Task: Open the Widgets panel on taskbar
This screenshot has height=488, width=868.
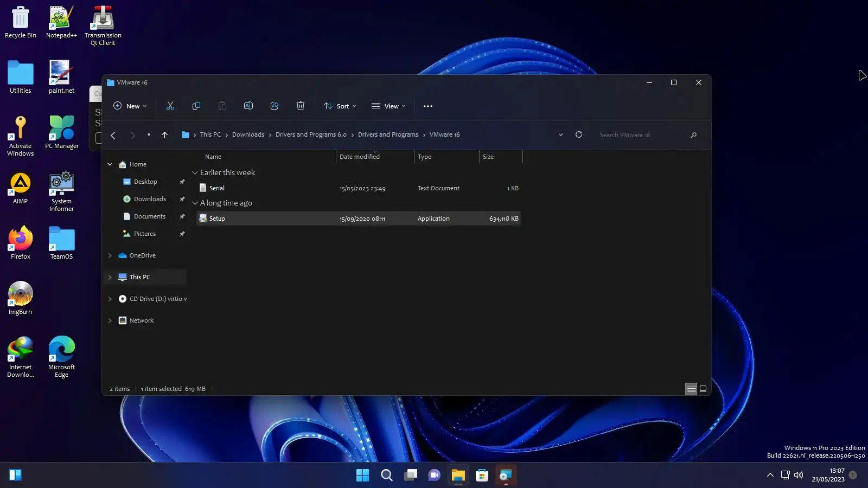Action: point(15,476)
